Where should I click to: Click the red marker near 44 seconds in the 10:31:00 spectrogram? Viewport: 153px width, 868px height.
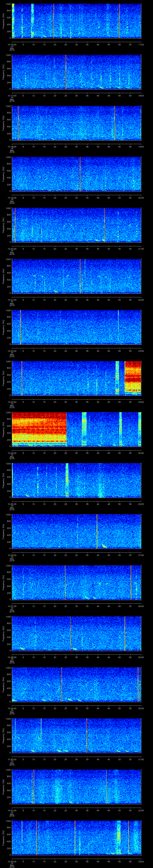(106, 786)
